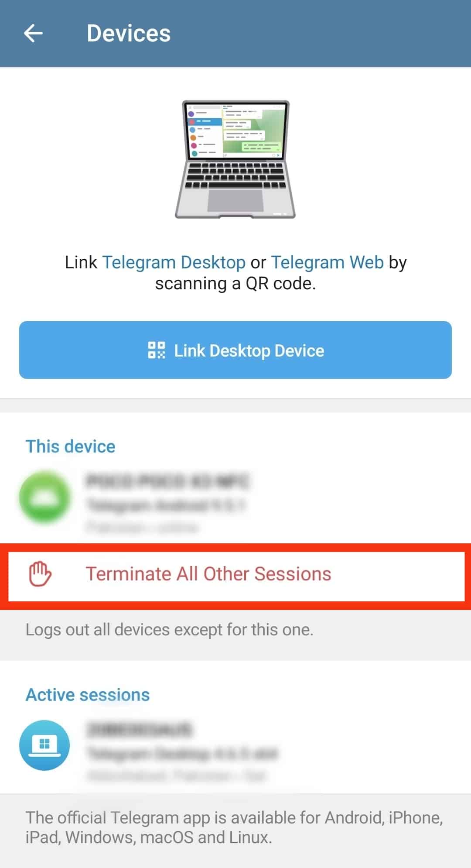Screen dimensions: 471x868
Task: Click the This device section heading
Action: tap(71, 446)
